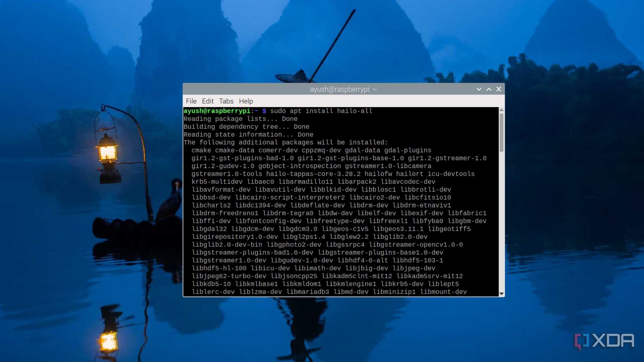Screen dimensions: 644x362
Task: Click the package name 'libkadm5srv-mit12'
Action: pyautogui.click(x=430, y=276)
